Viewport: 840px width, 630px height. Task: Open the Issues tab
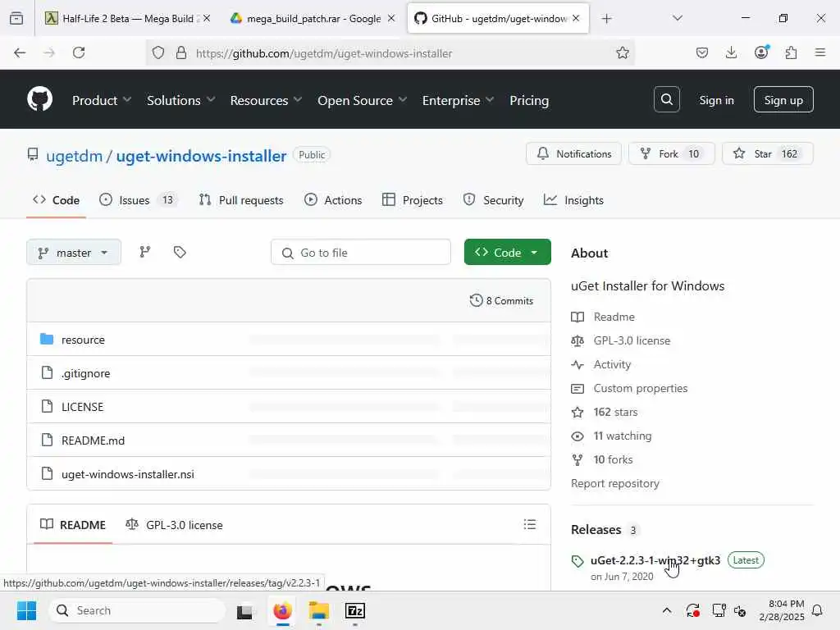[138, 200]
